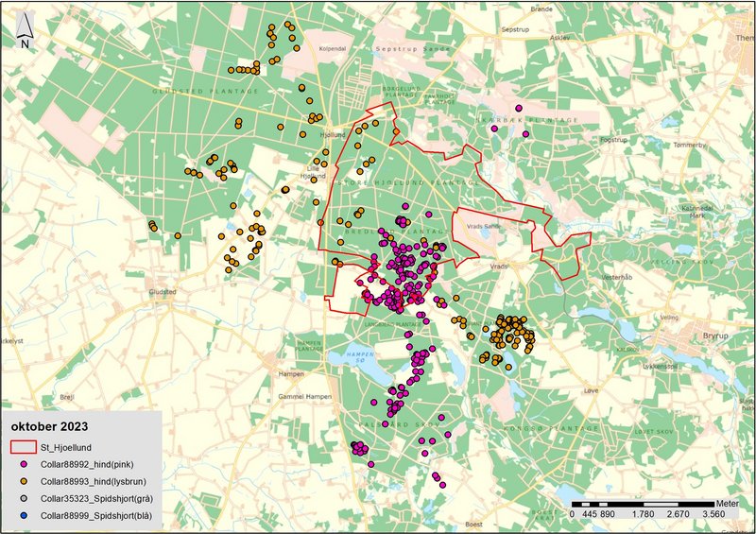This screenshot has width=756, height=534.
Task: Click the red St_Hjoellund boundary legend symbol
Action: click(x=23, y=448)
